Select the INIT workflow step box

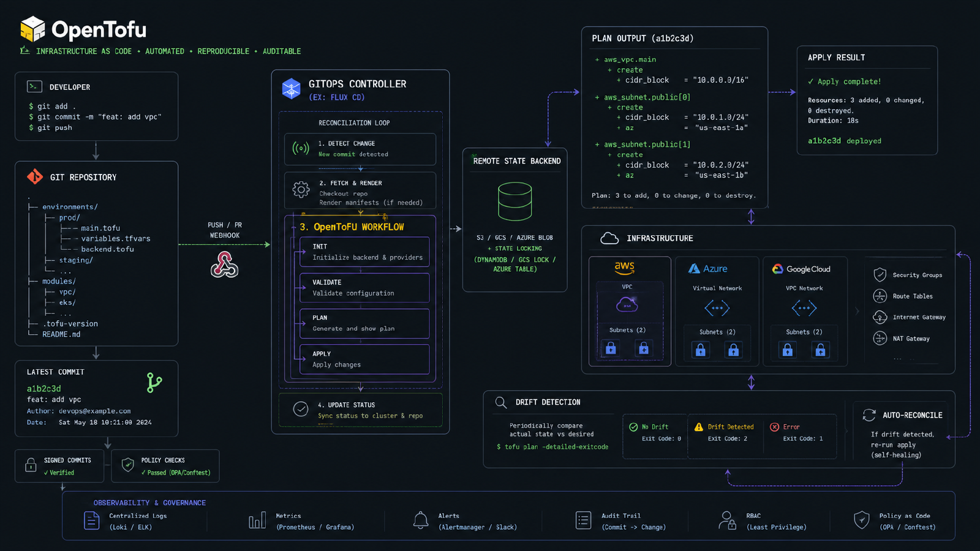[364, 252]
